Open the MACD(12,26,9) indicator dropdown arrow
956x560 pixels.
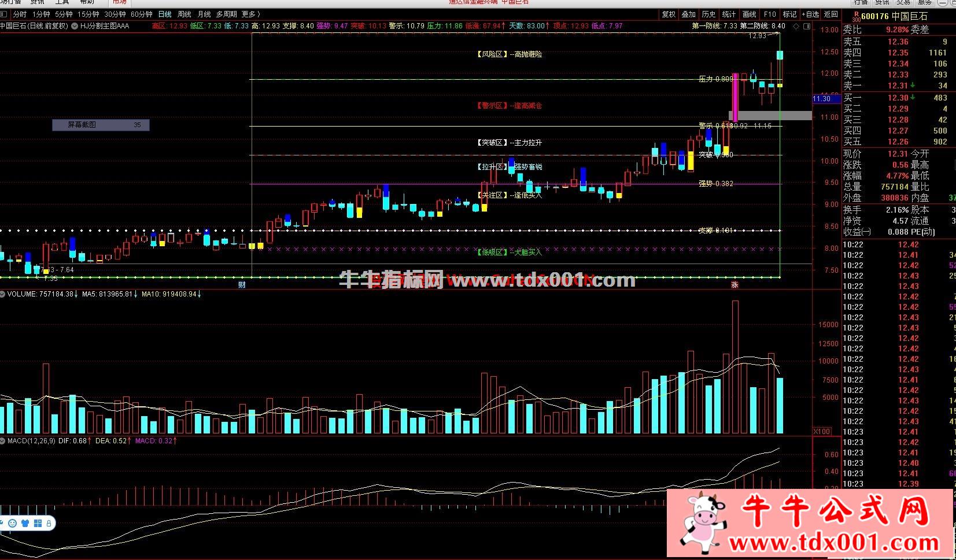click(3, 441)
